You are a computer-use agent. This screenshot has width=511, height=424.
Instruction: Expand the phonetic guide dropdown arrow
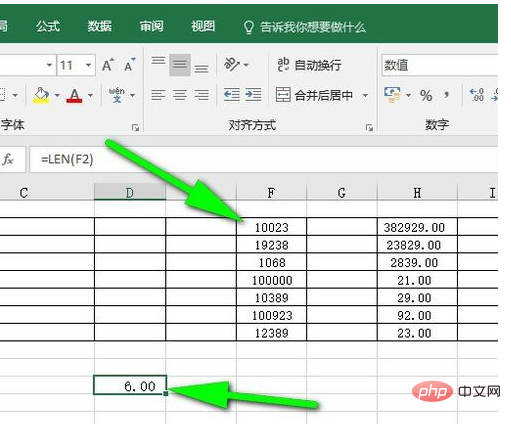[x=133, y=95]
